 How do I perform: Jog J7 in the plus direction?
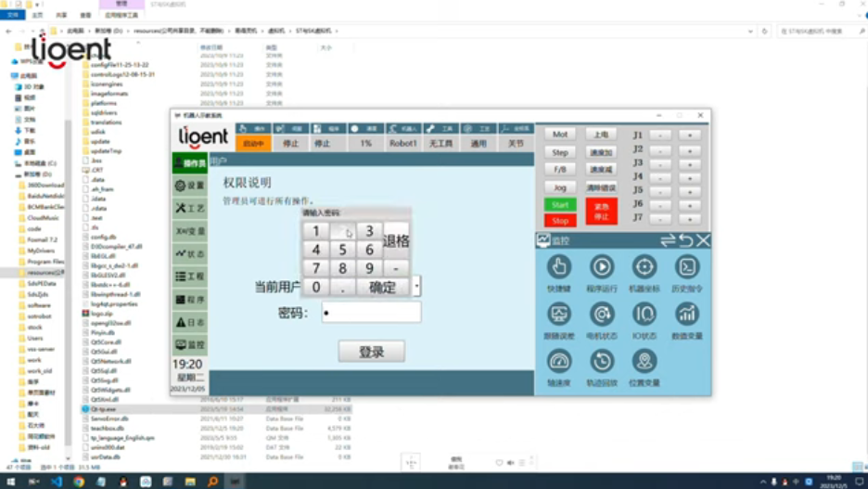tap(690, 219)
